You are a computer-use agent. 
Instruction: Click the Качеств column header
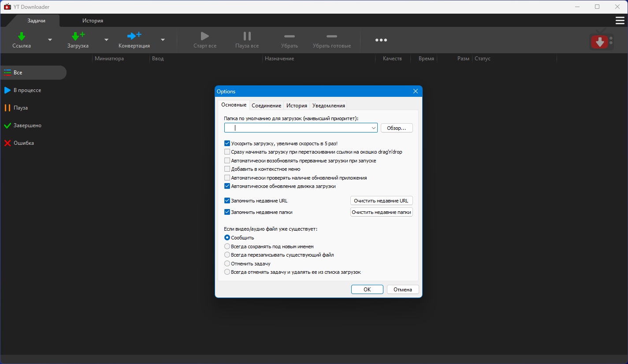393,59
